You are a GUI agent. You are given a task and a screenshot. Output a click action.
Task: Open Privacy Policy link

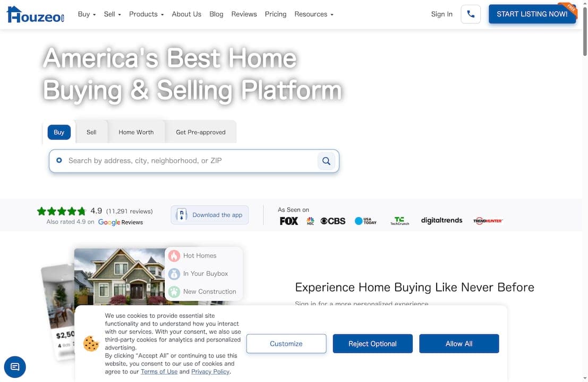click(x=210, y=371)
